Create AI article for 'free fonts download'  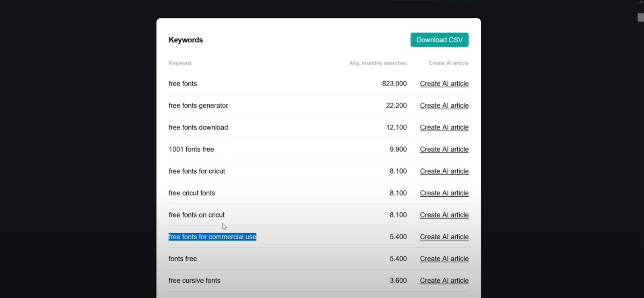[444, 127]
